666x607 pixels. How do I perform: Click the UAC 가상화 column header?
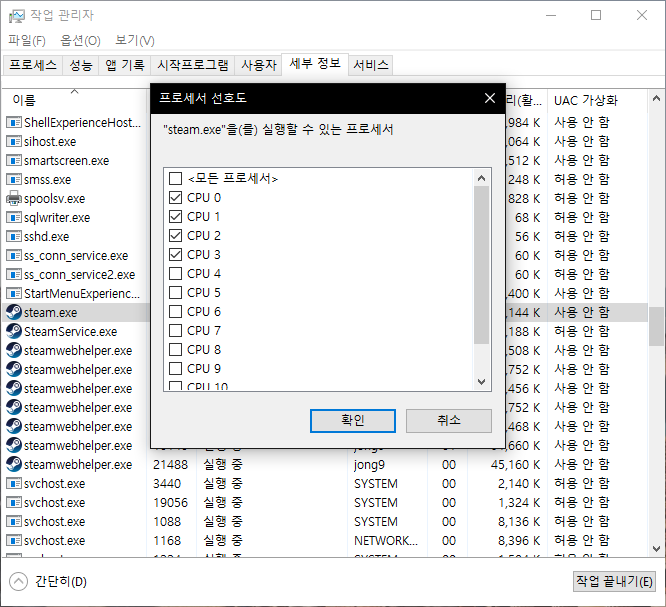click(597, 100)
